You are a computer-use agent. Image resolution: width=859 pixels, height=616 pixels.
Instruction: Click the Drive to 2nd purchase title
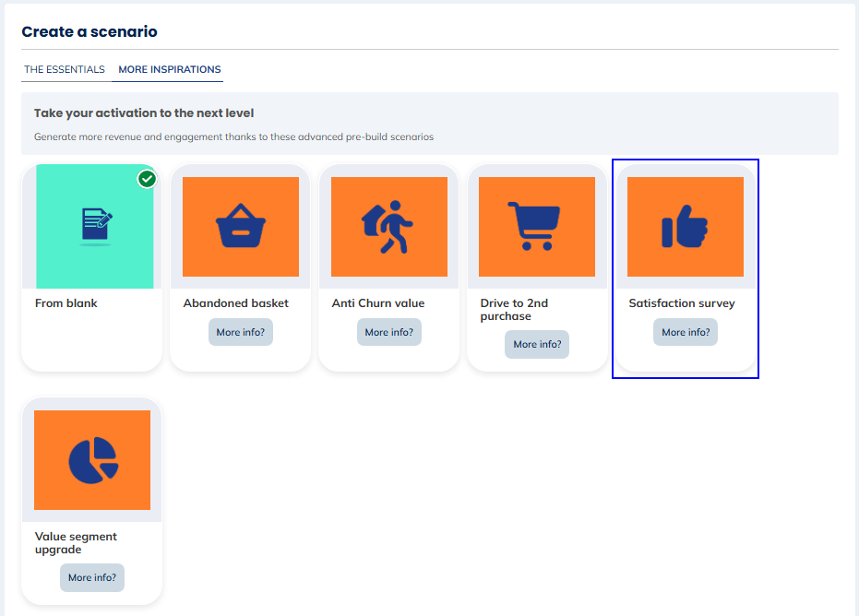pos(514,310)
